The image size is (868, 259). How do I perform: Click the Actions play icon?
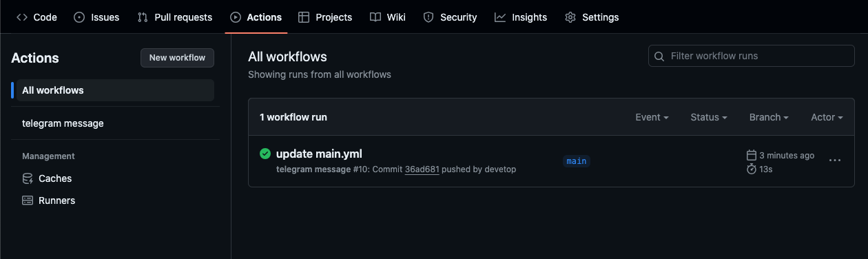tap(236, 17)
